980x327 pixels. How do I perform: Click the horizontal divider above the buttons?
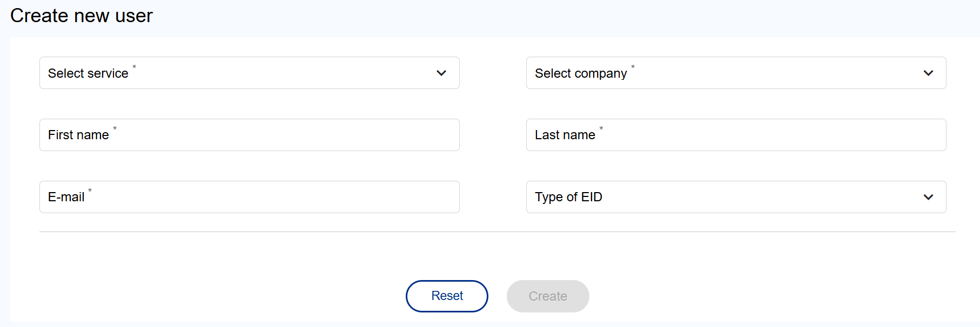click(497, 232)
